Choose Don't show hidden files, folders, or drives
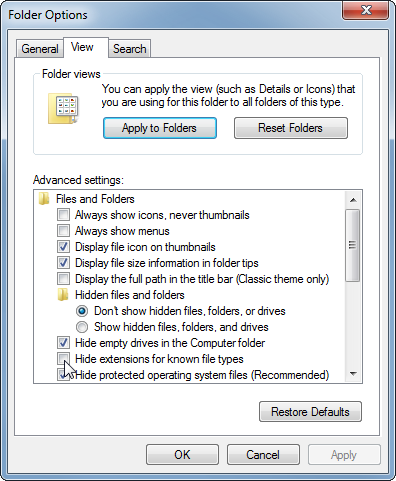Image resolution: width=396 pixels, height=481 pixels. tap(82, 311)
